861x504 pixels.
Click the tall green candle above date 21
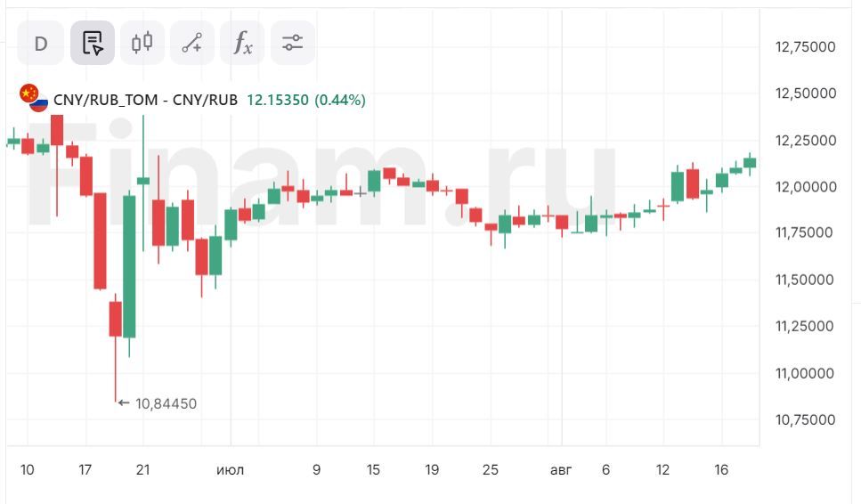tap(129, 267)
